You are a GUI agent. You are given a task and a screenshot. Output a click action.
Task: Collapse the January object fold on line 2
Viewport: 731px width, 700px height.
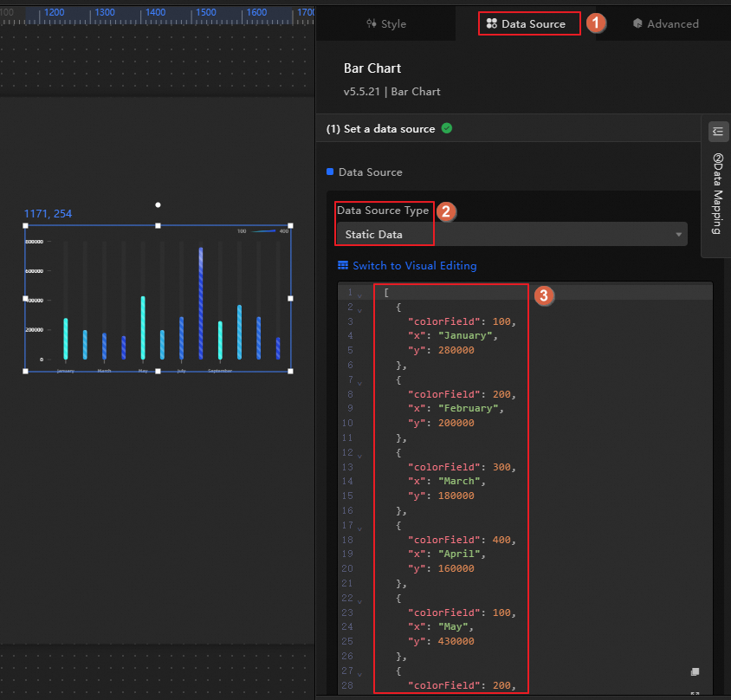(x=360, y=310)
